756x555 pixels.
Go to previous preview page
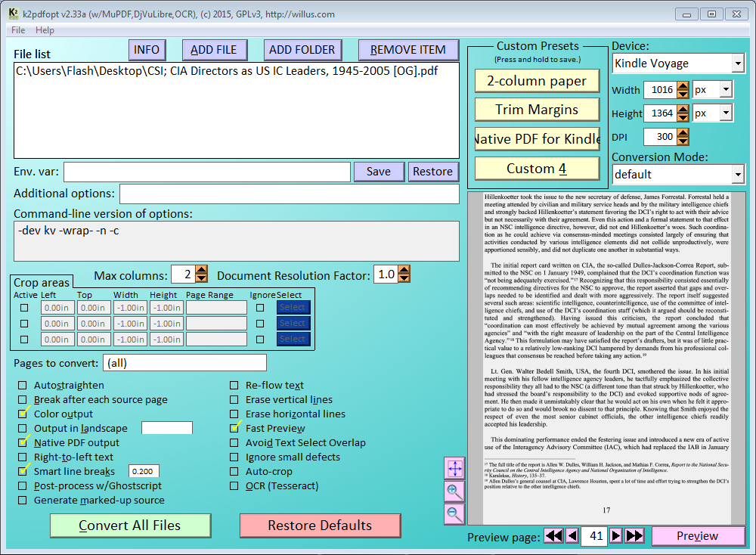point(572,535)
